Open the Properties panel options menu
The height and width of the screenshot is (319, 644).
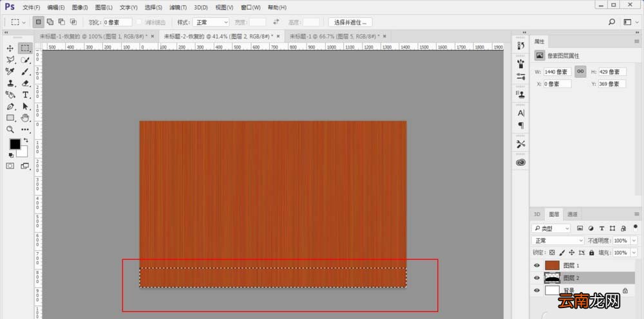[x=637, y=41]
